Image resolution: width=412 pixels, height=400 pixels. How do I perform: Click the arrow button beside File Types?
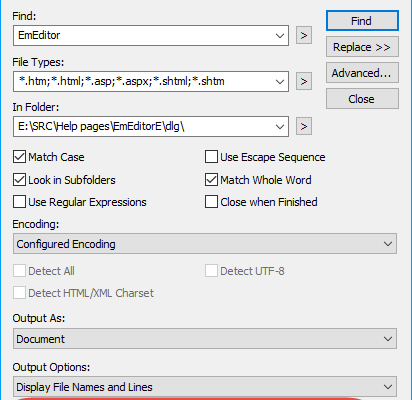point(304,81)
